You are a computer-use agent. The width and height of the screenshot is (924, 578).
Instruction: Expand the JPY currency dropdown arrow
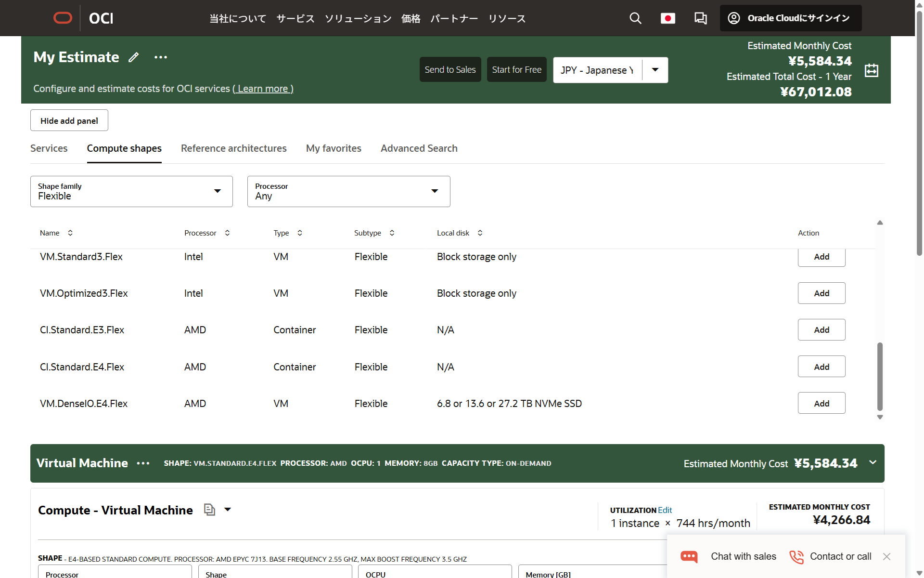655,70
